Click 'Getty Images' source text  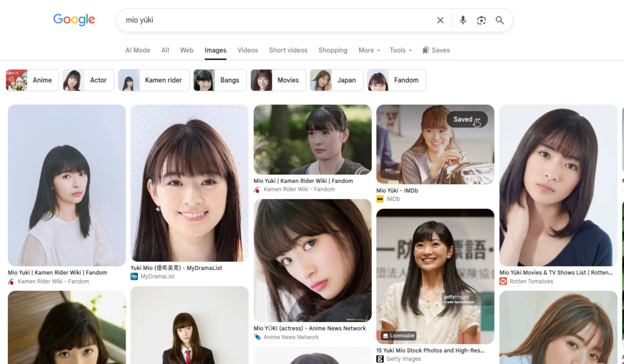pos(404,359)
